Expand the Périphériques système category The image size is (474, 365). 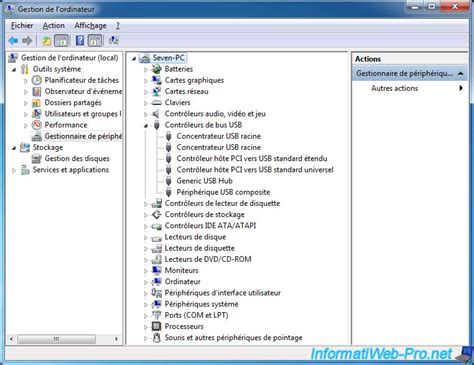tap(146, 305)
